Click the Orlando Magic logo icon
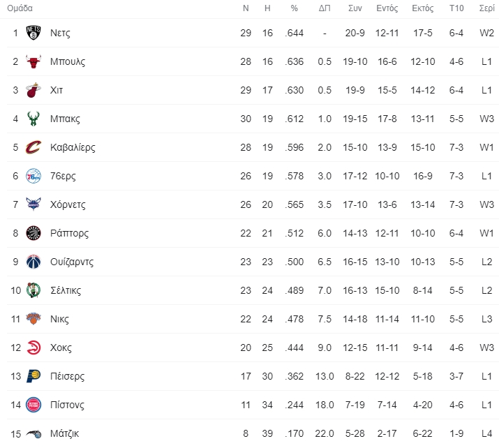 33,433
